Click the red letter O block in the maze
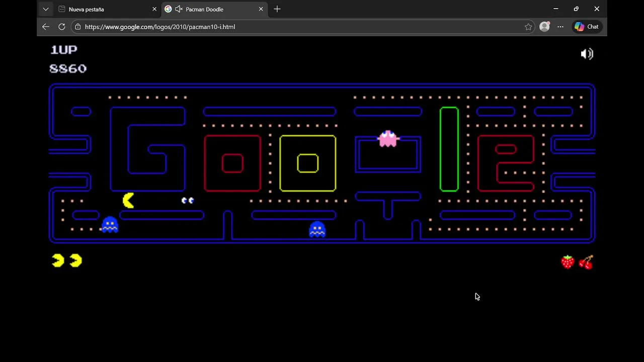Screen dimensions: 644x362 click(x=232, y=163)
